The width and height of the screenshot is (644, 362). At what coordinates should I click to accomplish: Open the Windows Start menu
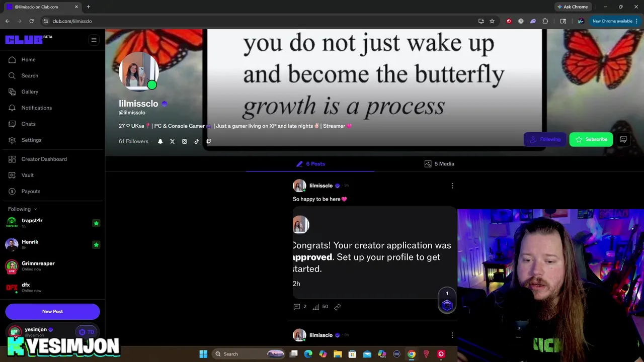click(x=203, y=354)
